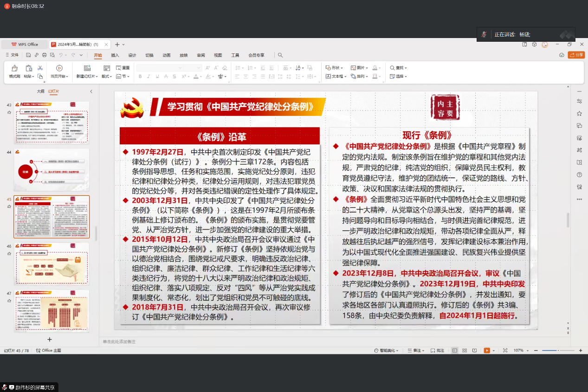Toggle normal view button in status bar
This screenshot has height=392, width=588.
454,350
